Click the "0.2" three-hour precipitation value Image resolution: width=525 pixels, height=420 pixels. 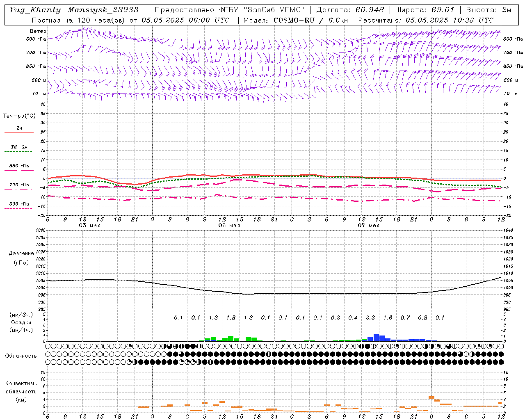click(x=336, y=318)
